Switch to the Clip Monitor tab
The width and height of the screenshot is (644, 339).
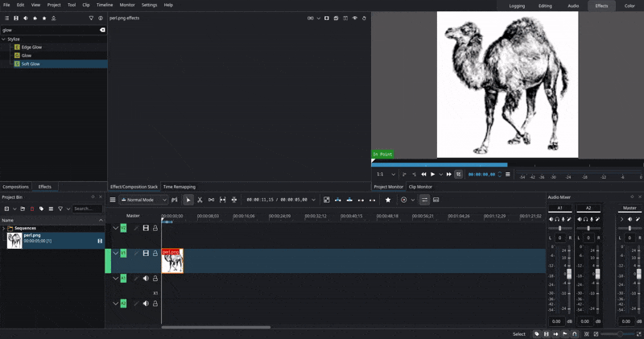click(x=420, y=187)
